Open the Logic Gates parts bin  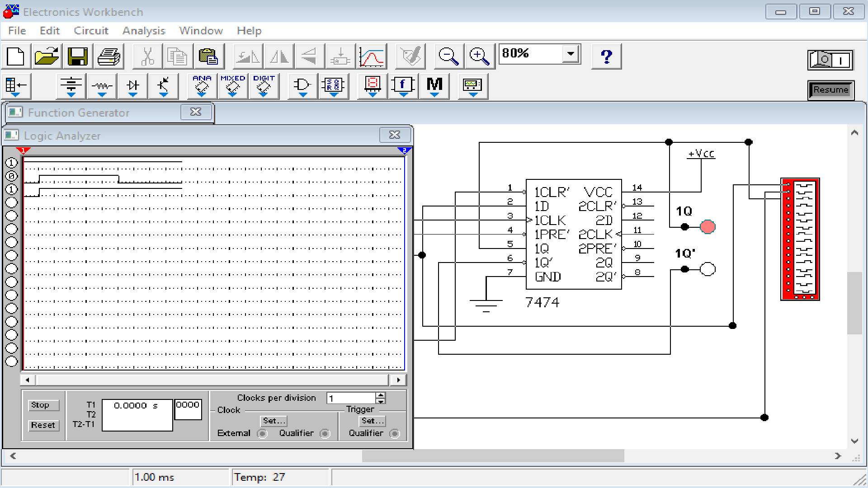302,86
